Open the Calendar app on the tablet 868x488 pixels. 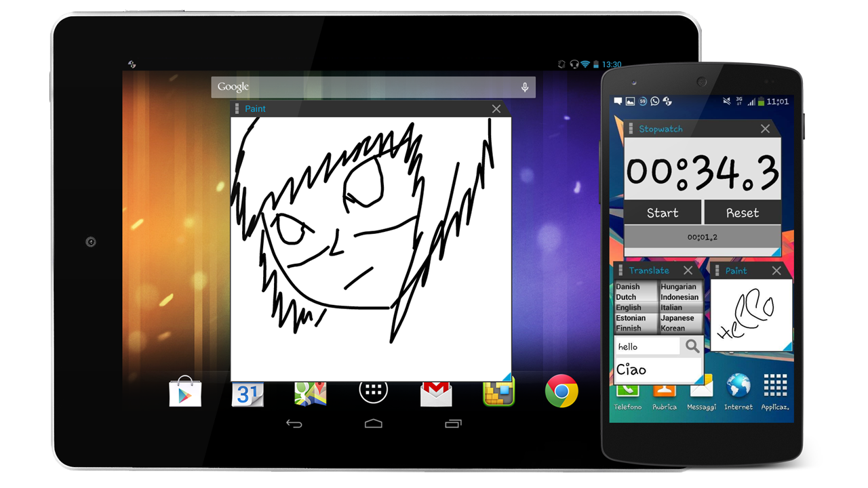click(248, 393)
